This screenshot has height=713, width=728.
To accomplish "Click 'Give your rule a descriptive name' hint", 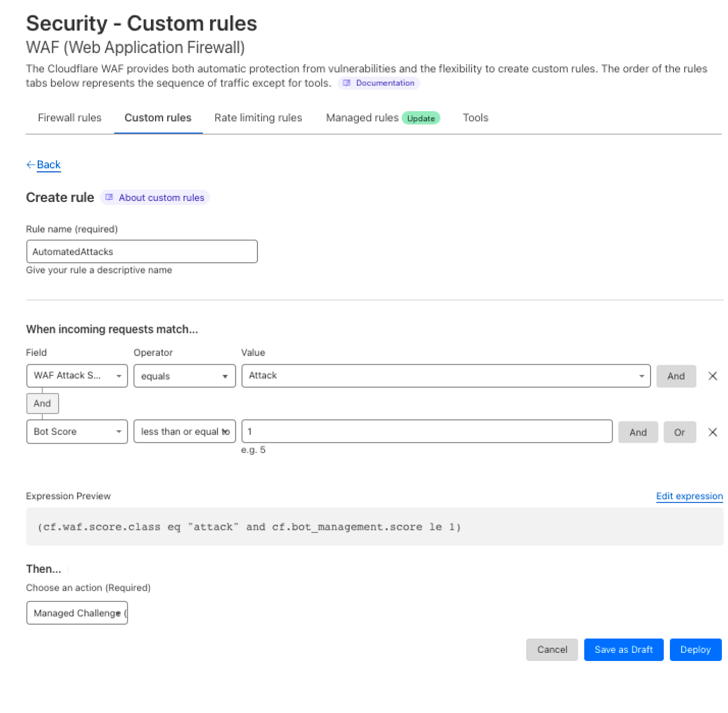I will (99, 270).
